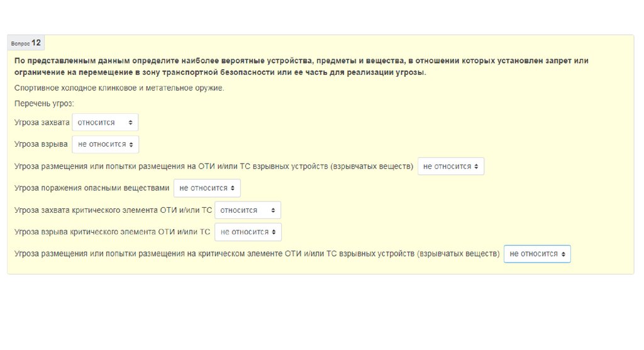Expand 'Угроза захвата критического элемента' dropdown
Screen dimensions: 644x350
coord(248,210)
